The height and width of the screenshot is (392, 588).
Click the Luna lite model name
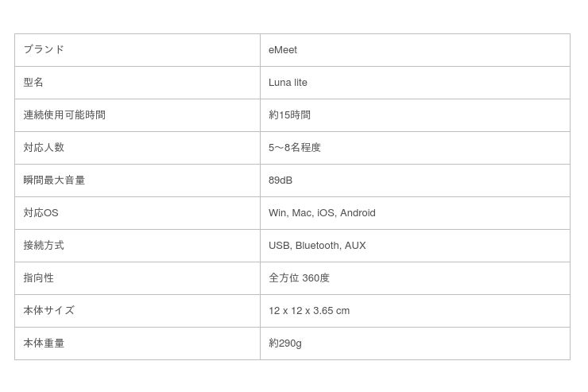(x=288, y=83)
